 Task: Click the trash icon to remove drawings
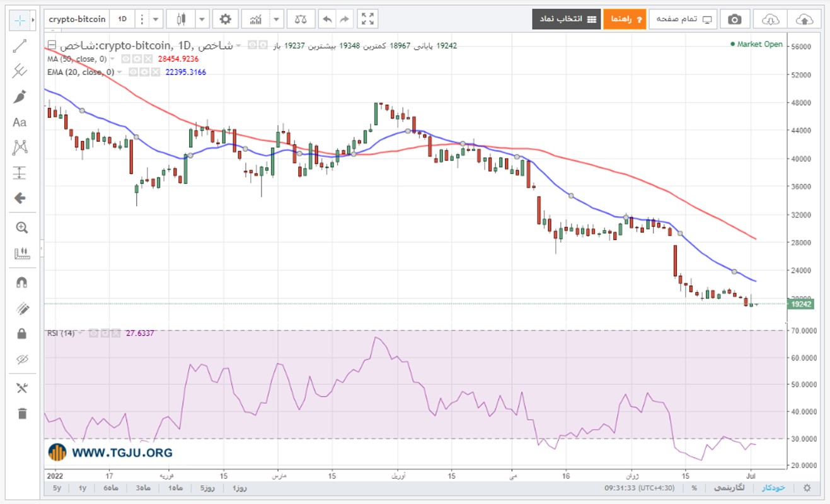pyautogui.click(x=22, y=413)
